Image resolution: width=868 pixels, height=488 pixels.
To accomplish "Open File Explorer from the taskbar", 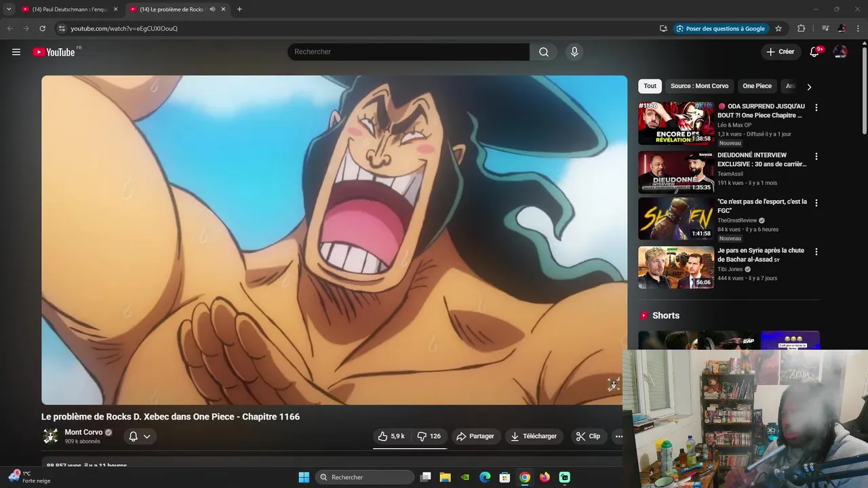I will pos(446,477).
